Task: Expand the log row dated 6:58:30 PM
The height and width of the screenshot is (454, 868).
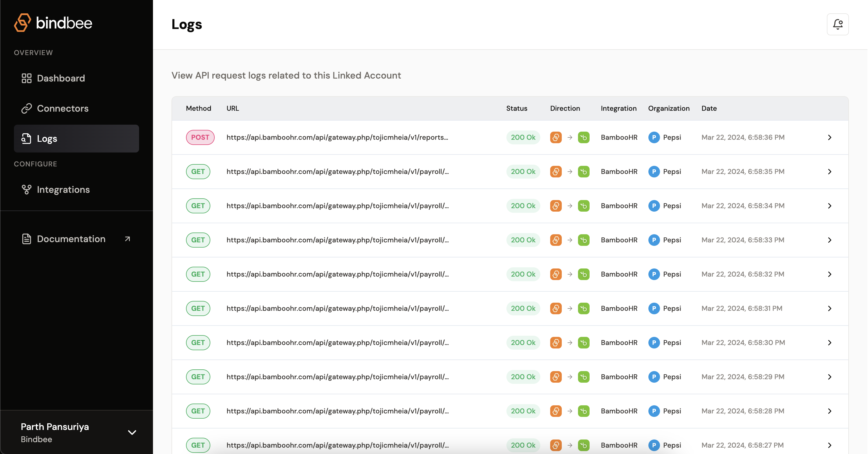Action: click(829, 343)
